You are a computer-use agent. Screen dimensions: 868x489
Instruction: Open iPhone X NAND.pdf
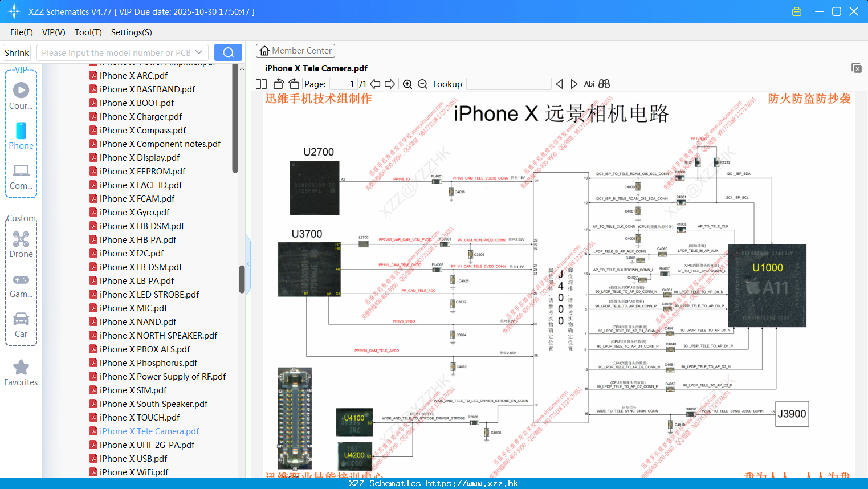[138, 322]
